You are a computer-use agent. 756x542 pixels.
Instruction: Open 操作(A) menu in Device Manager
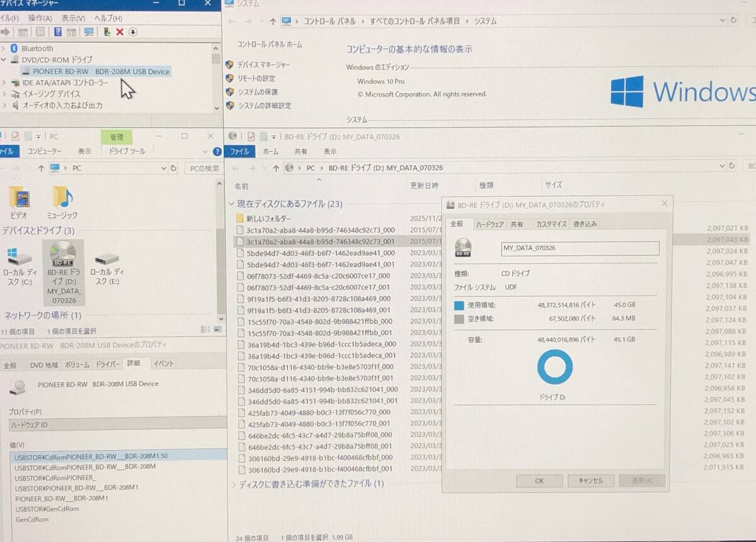40,18
